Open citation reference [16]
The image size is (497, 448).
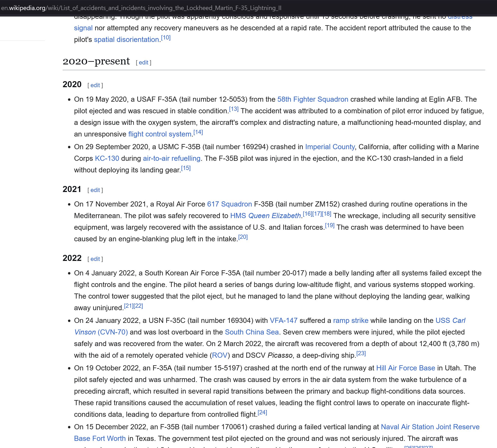point(307,214)
